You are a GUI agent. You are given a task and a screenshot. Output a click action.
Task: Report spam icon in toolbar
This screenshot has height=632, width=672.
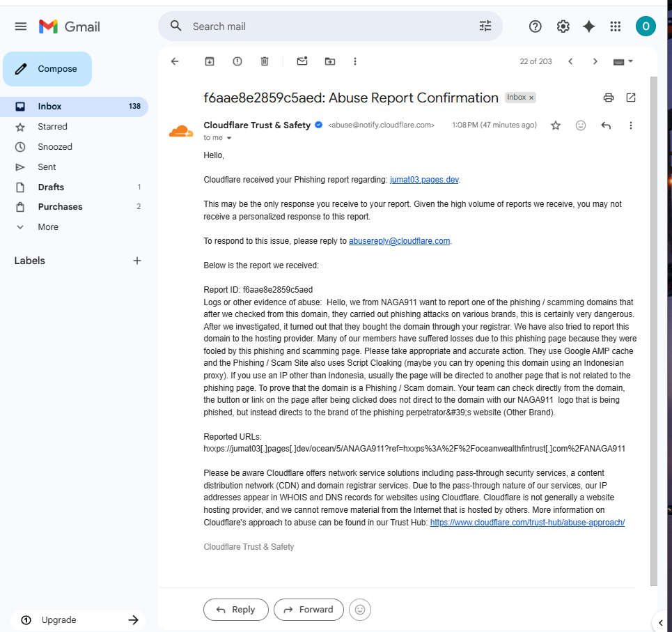coord(237,61)
